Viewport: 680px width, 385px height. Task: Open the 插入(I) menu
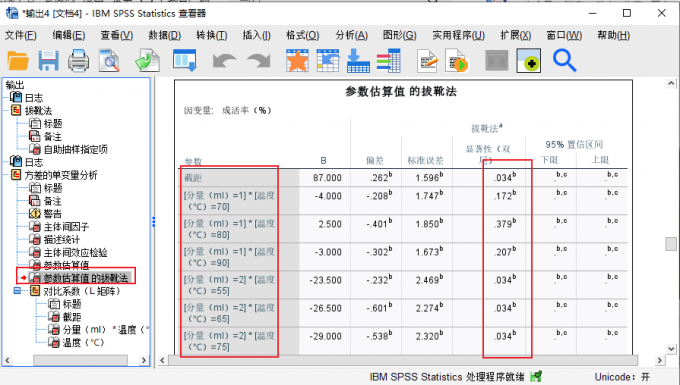point(256,35)
